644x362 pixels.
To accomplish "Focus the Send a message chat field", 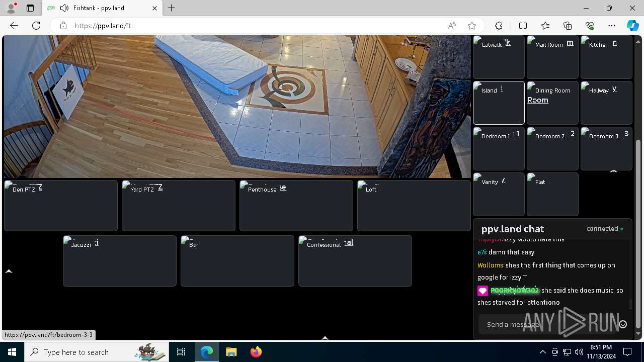I will point(547,324).
